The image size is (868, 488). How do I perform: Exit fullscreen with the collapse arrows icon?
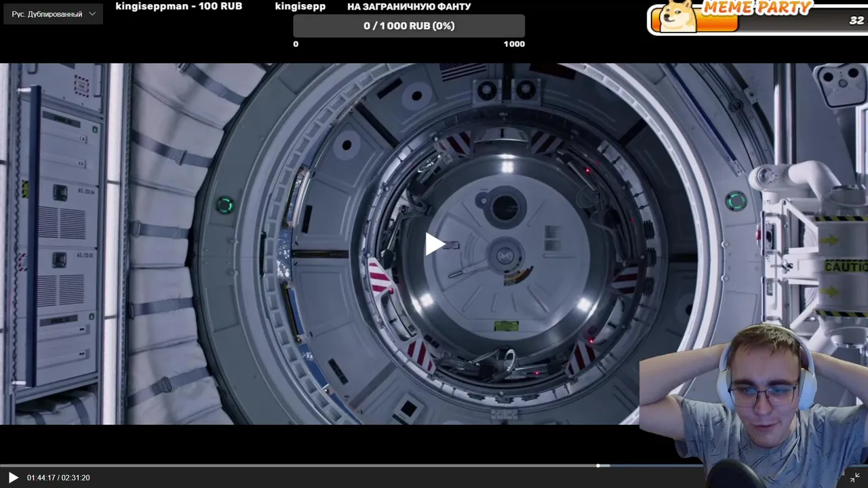854,478
